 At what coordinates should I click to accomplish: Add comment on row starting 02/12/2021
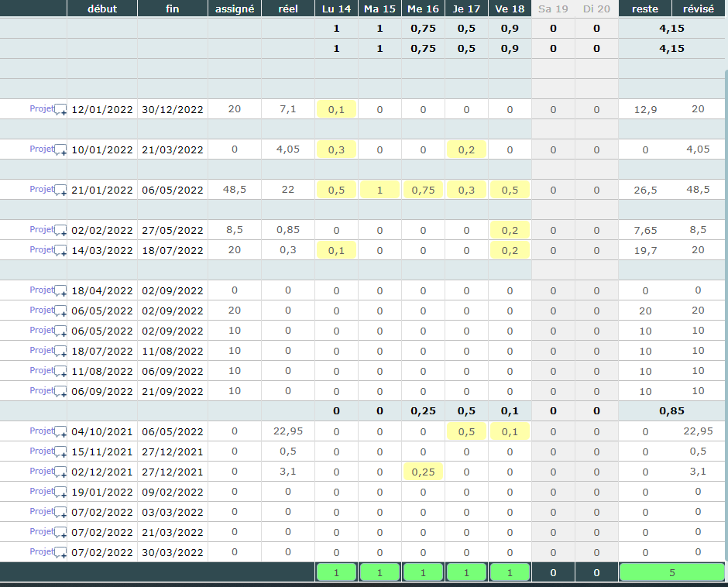tap(60, 472)
